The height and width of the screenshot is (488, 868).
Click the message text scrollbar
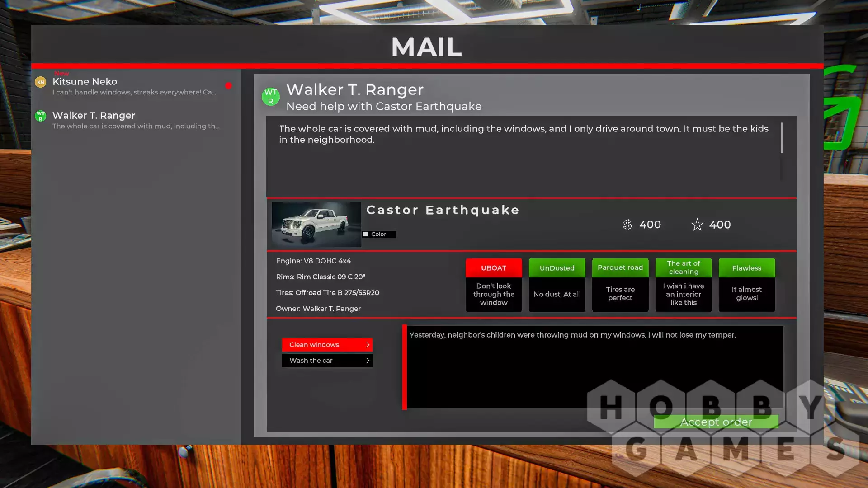click(781, 138)
